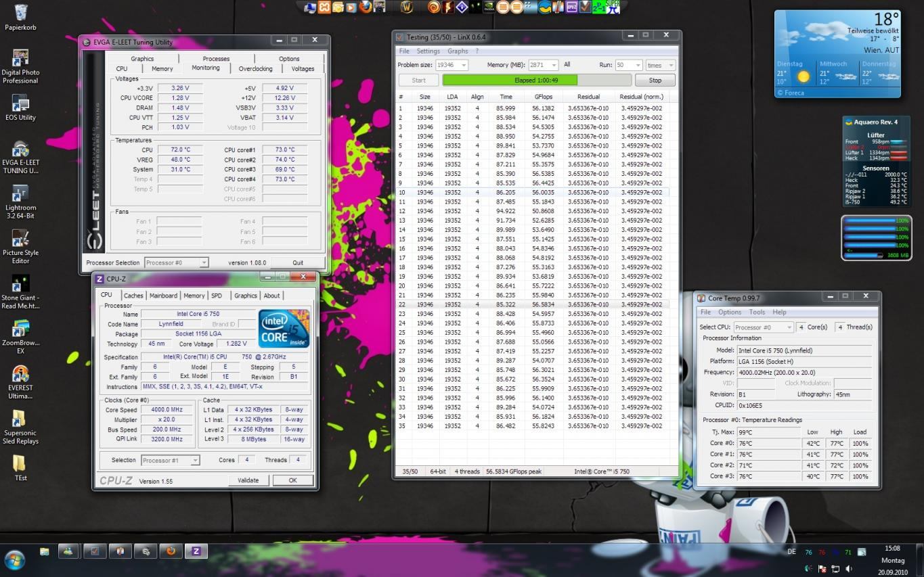
Task: Click the weather gadget showing Wien, AUT
Action: [837, 53]
